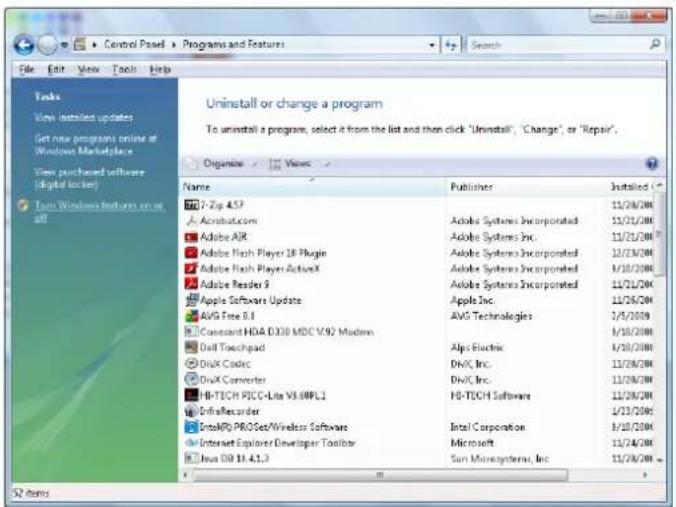Select the Adobe AIR icon
The height and width of the screenshot is (507, 676).
191,237
